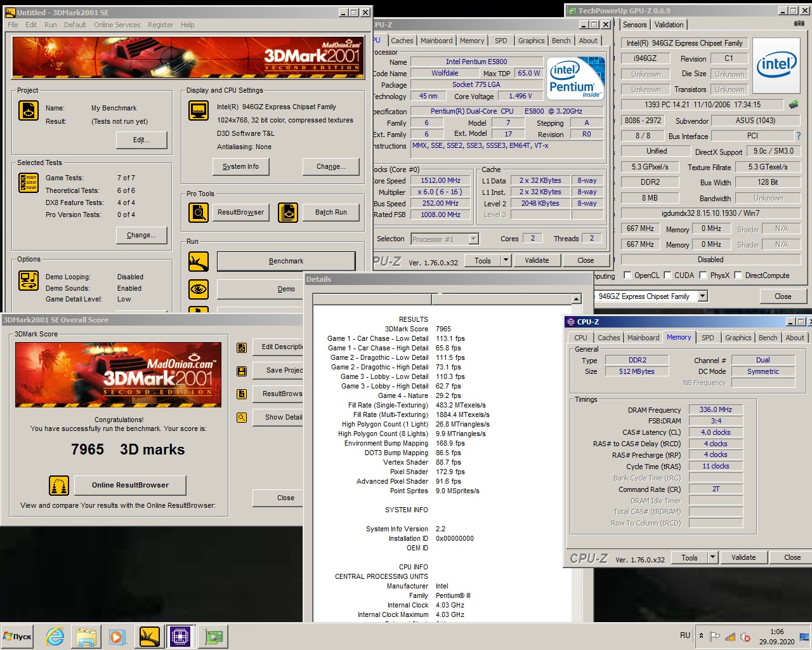
Task: Click the eye icon next to Demo
Action: tap(199, 289)
